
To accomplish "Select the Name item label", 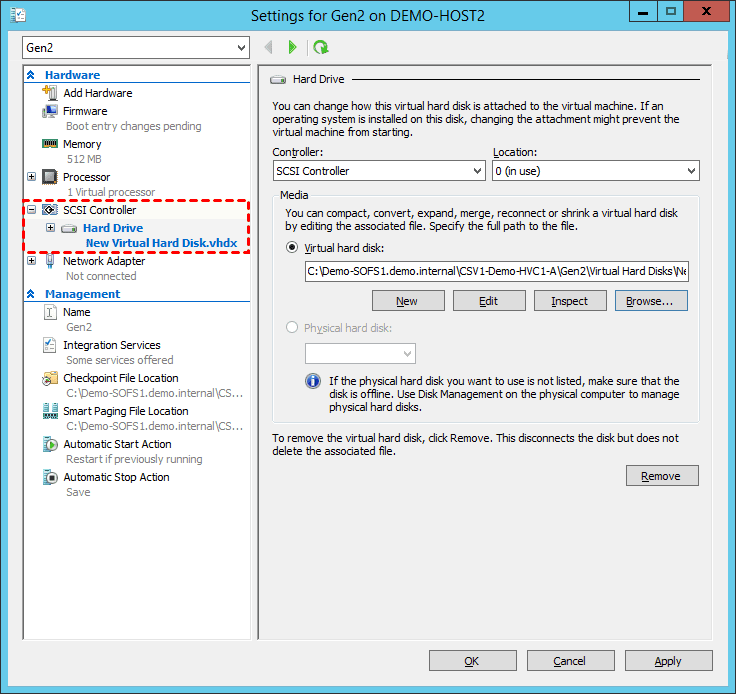I will [x=77, y=312].
